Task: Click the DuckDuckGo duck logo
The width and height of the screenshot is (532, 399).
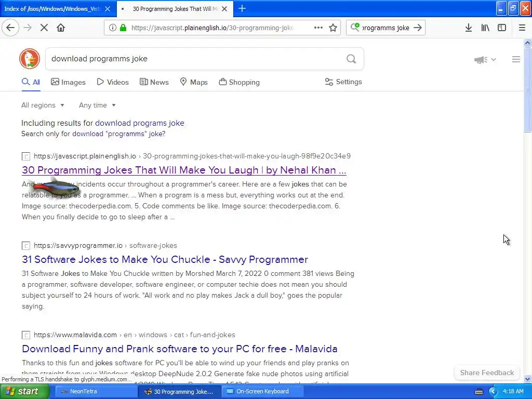Action: (x=30, y=59)
